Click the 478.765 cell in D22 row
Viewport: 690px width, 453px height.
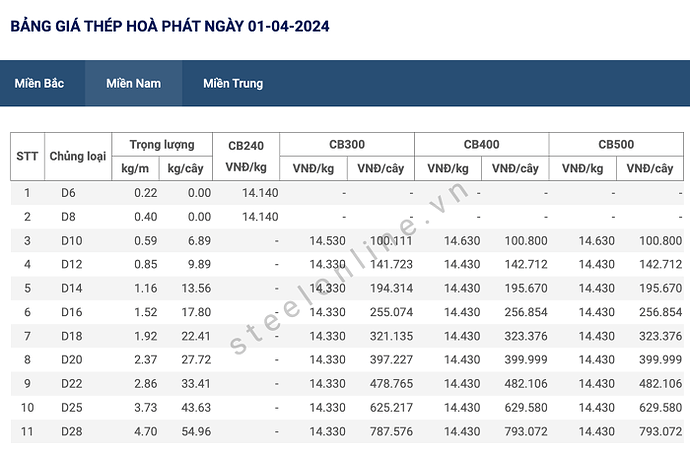coord(391,383)
